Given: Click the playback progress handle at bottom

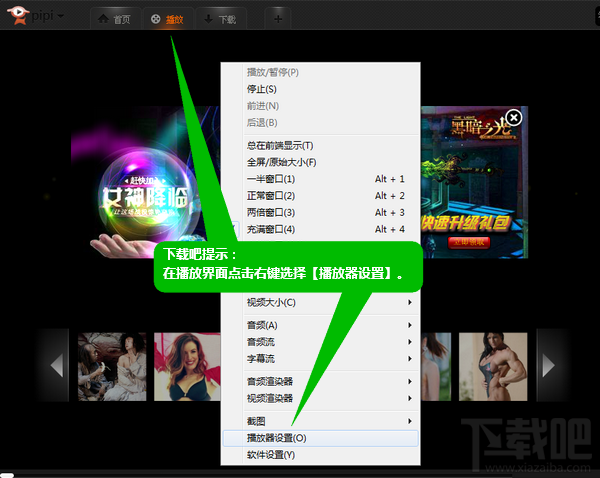Looking at the screenshot, I should coord(7,475).
